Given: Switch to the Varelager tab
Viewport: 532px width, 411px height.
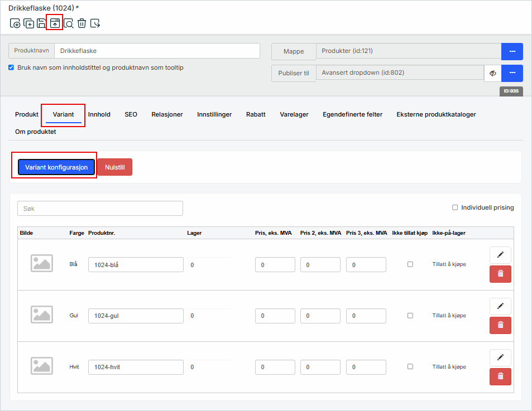Looking at the screenshot, I should 294,114.
